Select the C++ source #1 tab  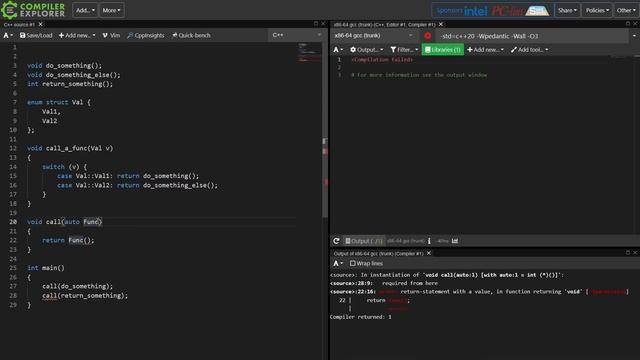pyautogui.click(x=19, y=24)
